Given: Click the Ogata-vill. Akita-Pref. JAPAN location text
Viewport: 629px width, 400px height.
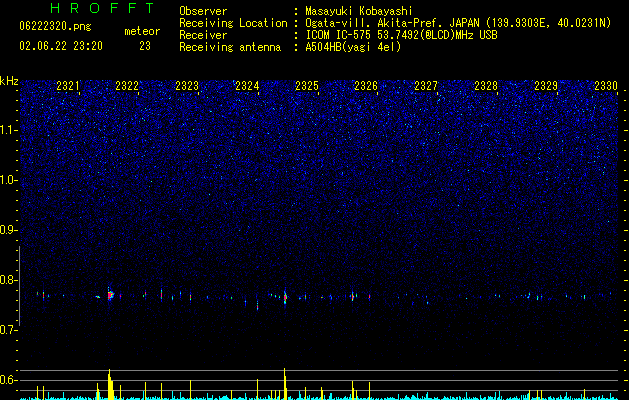Looking at the screenshot, I should (x=458, y=24).
